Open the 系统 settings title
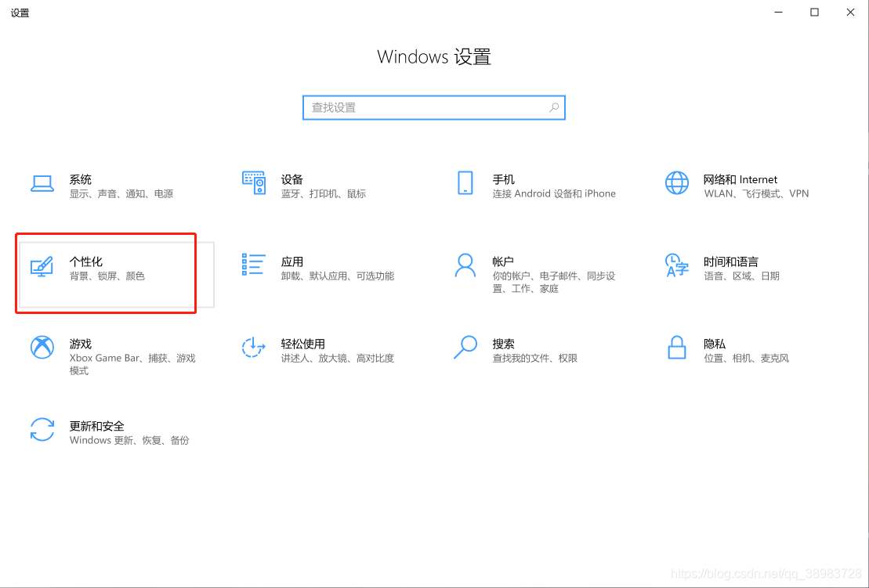The height and width of the screenshot is (588, 869). [81, 179]
